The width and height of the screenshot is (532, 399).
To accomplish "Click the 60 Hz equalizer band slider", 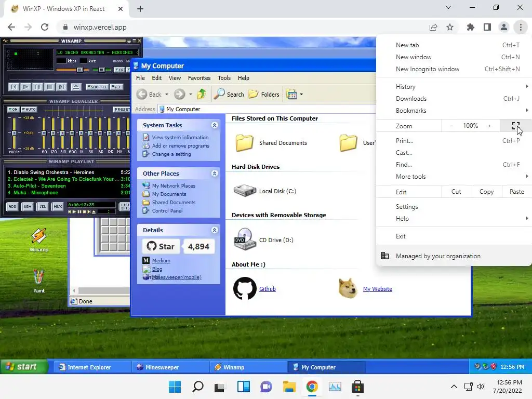I will [44, 132].
